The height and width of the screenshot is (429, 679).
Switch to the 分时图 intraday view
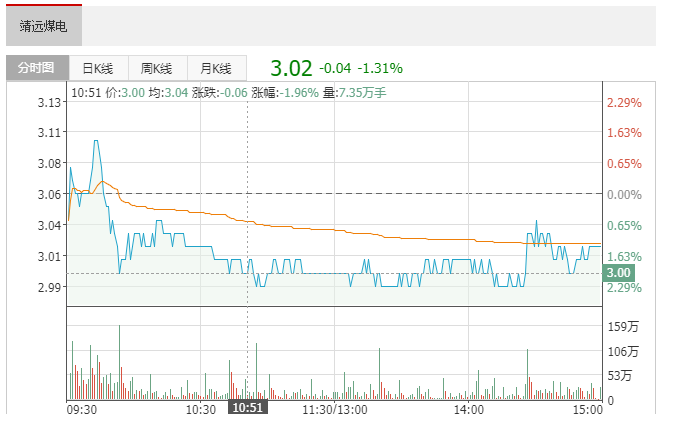pyautogui.click(x=37, y=68)
